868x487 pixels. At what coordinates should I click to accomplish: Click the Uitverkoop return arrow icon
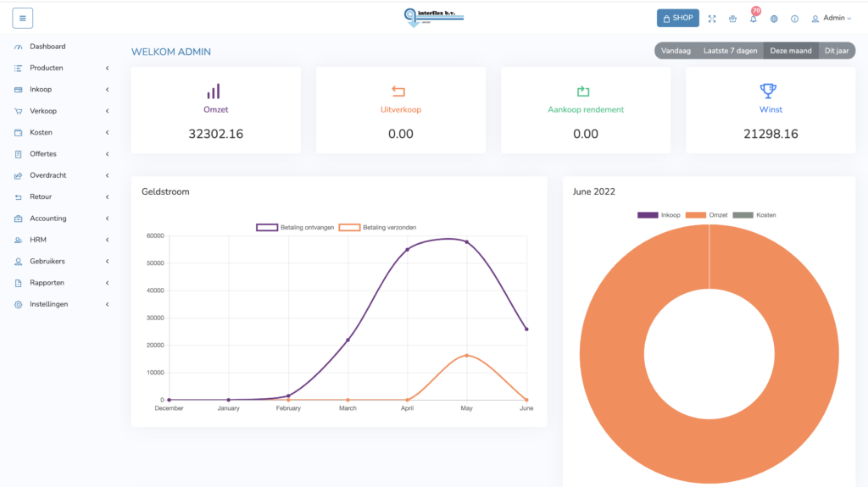coord(398,91)
